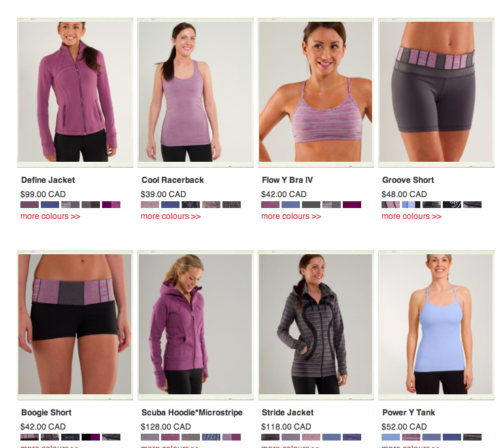Show more colours for Cool Racerback
504x448 pixels.
[x=171, y=216]
